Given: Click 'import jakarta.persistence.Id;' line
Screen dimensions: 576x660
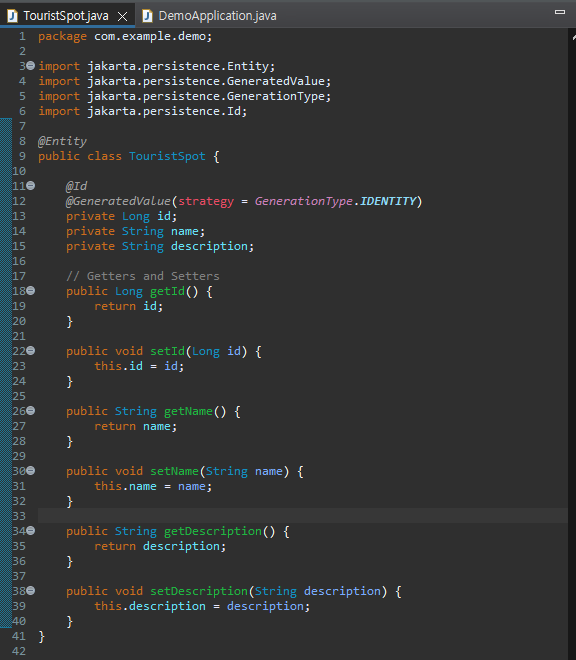Looking at the screenshot, I should pyautogui.click(x=142, y=111).
